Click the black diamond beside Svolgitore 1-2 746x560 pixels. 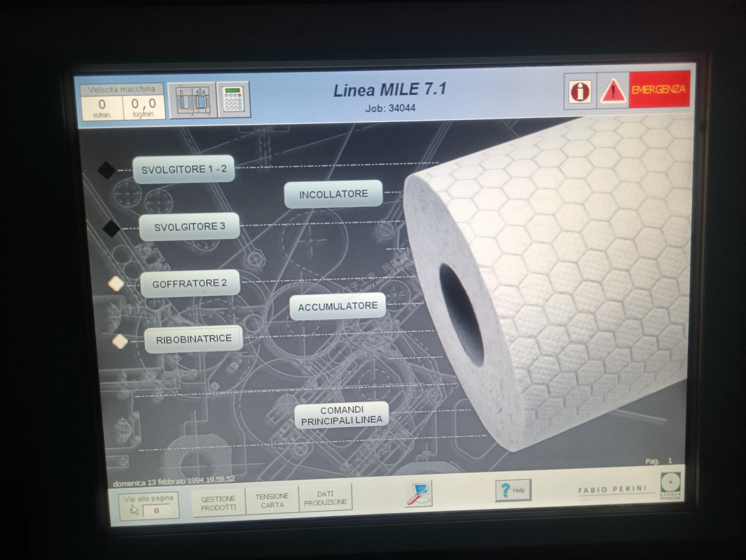107,170
